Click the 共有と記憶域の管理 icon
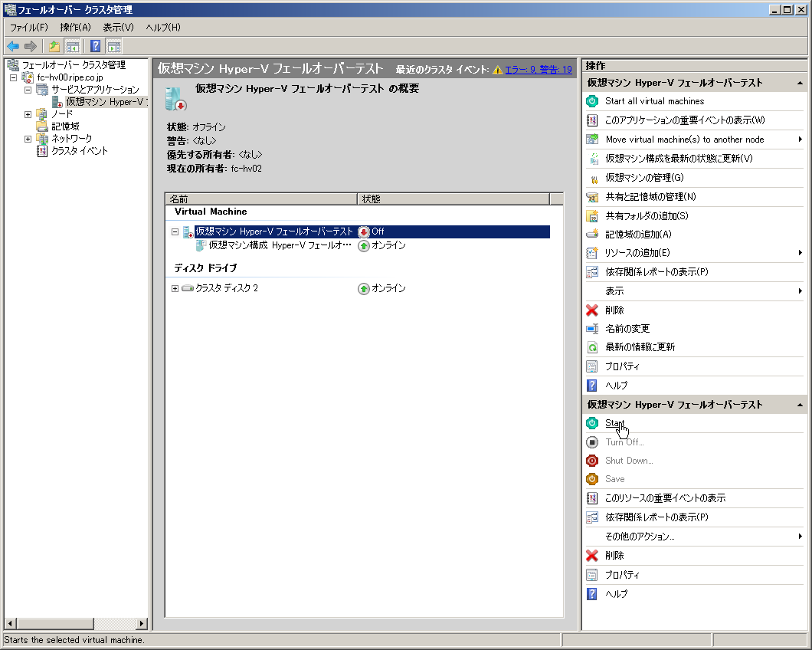Screen dimensions: 812x650 point(592,197)
